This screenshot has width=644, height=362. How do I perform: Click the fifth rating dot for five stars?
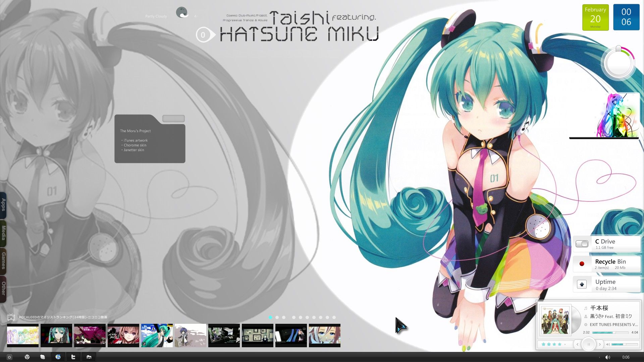coord(565,344)
